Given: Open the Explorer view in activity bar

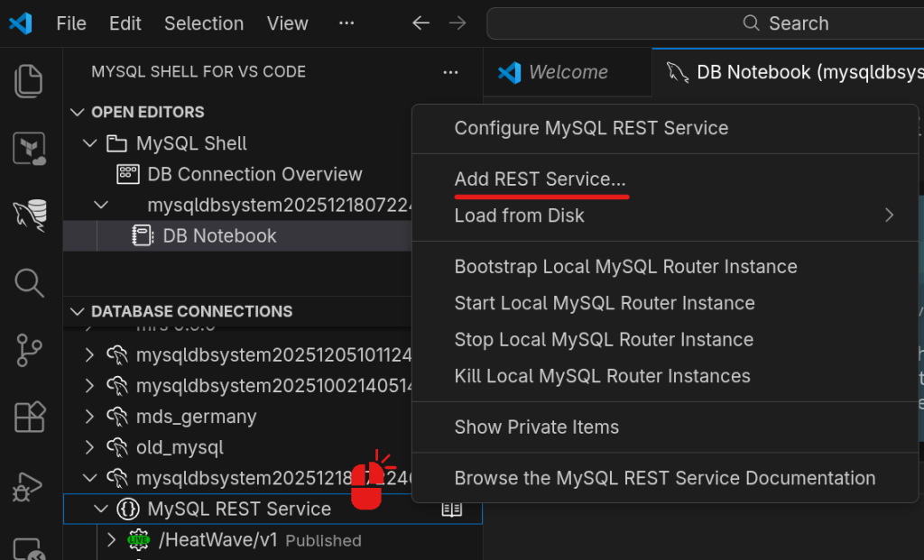Looking at the screenshot, I should 29,81.
